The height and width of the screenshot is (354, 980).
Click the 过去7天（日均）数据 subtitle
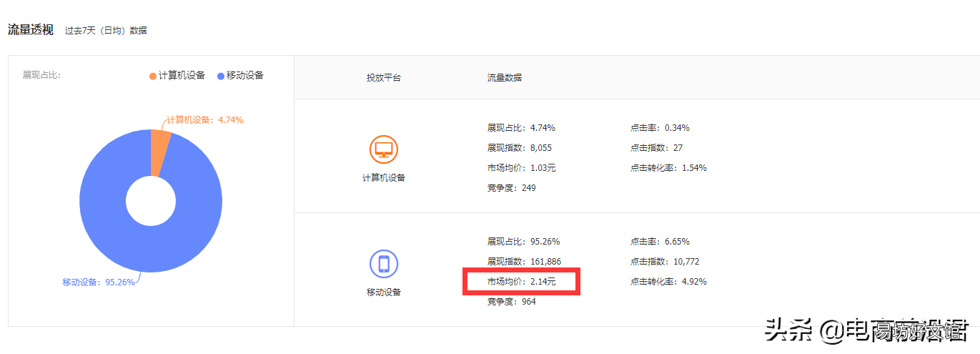click(x=106, y=31)
